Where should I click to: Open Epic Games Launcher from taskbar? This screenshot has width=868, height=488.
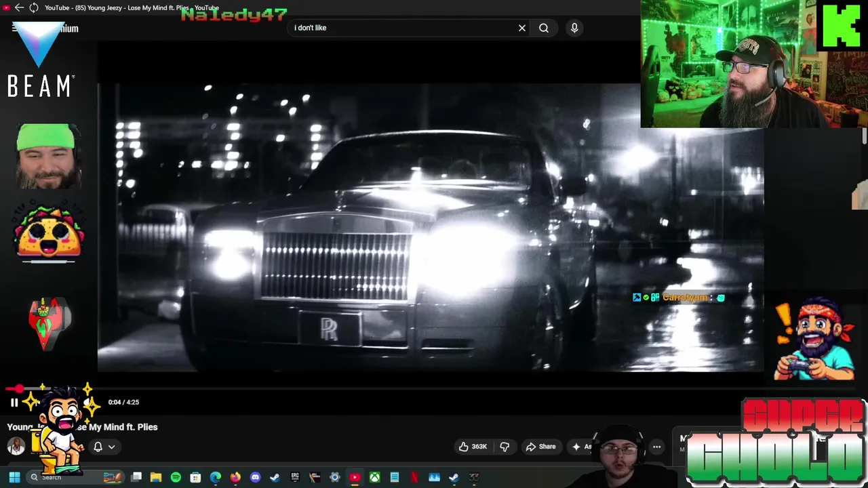295,477
